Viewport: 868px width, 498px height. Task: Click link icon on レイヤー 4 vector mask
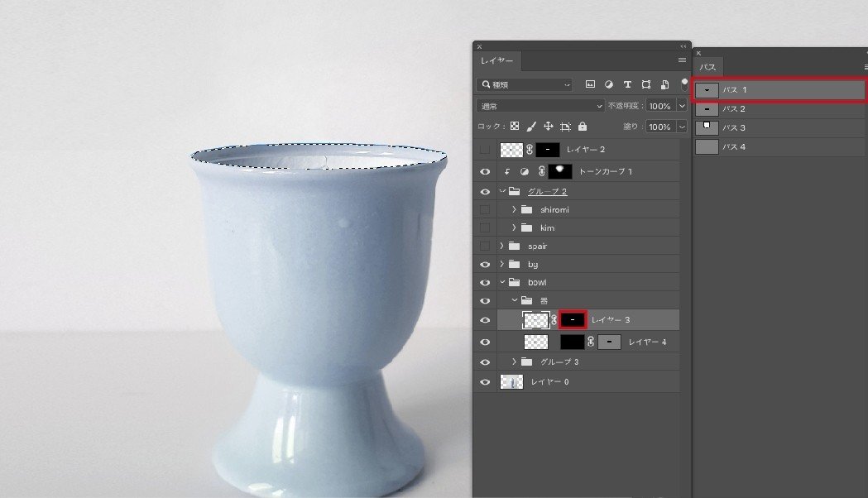[x=591, y=342]
